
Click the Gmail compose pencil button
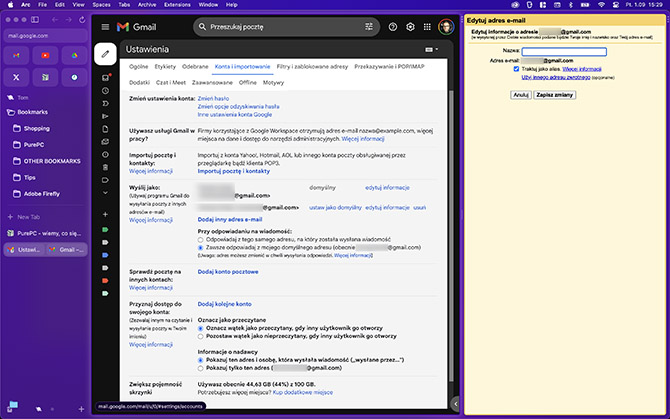coord(105,54)
